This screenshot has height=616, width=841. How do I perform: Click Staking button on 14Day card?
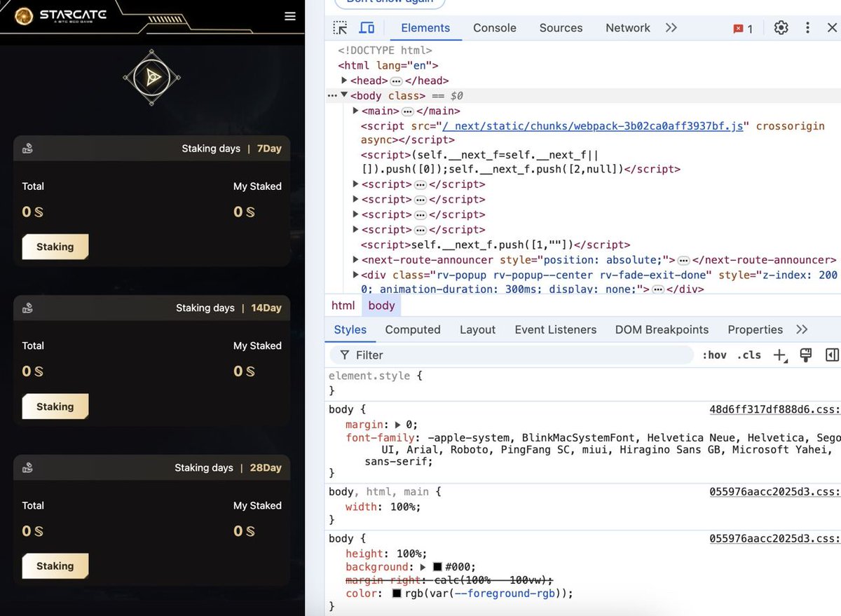55,406
